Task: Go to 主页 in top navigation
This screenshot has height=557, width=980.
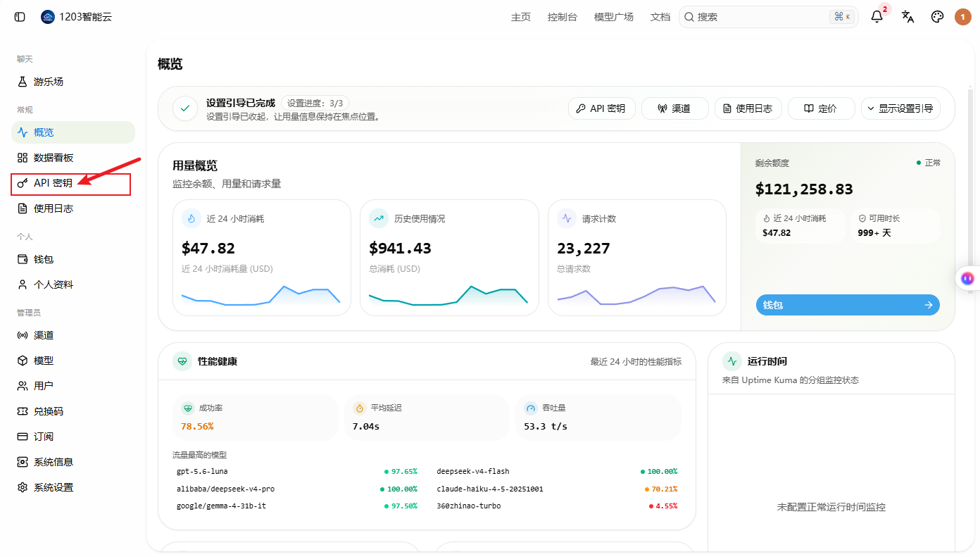Action: [521, 17]
